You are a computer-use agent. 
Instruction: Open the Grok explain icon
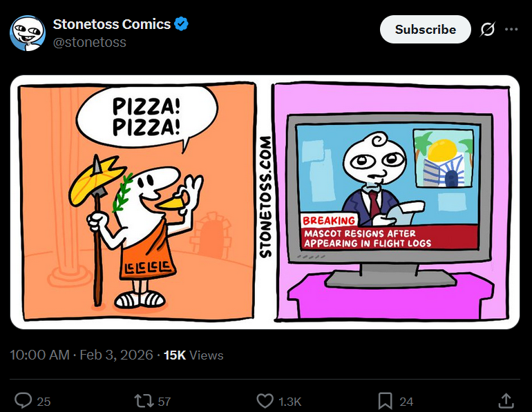pyautogui.click(x=488, y=30)
